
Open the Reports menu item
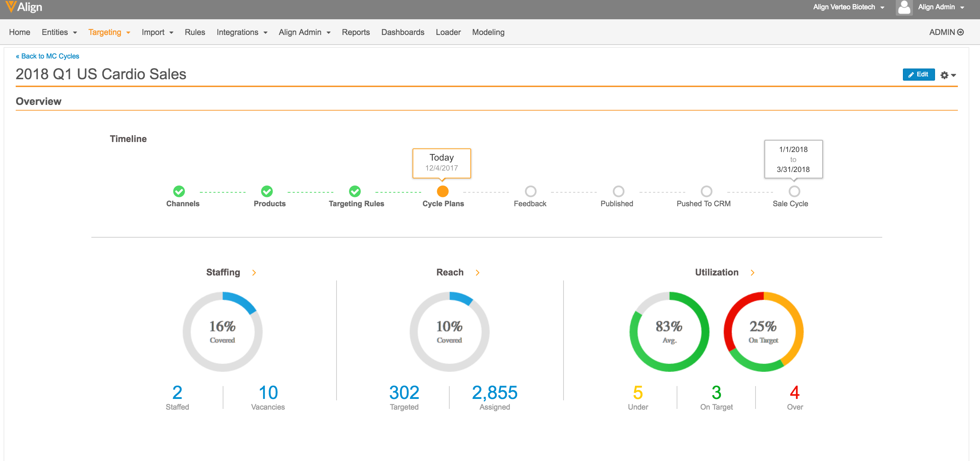coord(355,32)
